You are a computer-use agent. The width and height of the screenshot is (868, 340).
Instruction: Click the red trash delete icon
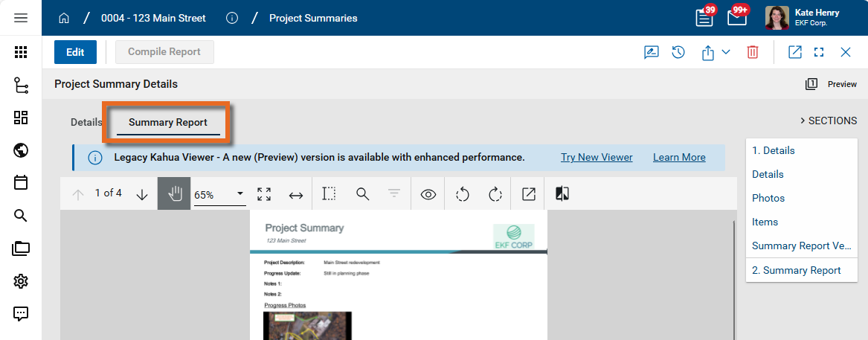coord(753,52)
